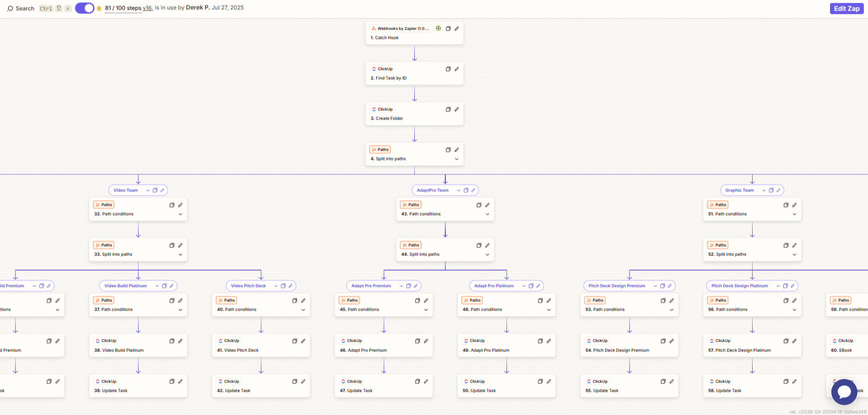Duplicate the Find Task by ID step
This screenshot has height=415, width=868.
pos(448,69)
